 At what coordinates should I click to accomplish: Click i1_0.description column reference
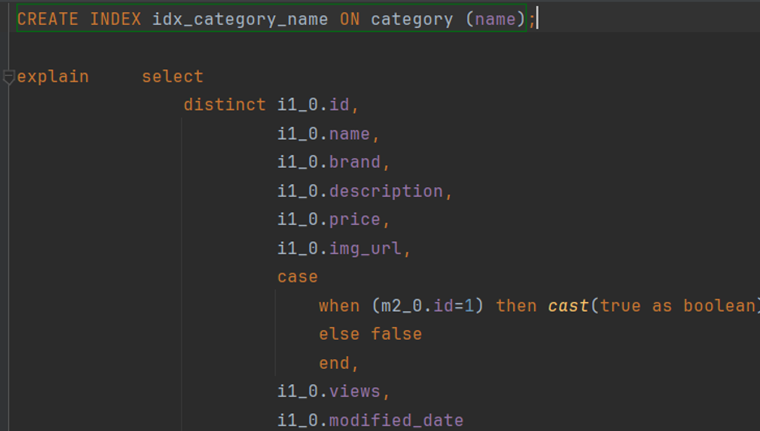[360, 191]
